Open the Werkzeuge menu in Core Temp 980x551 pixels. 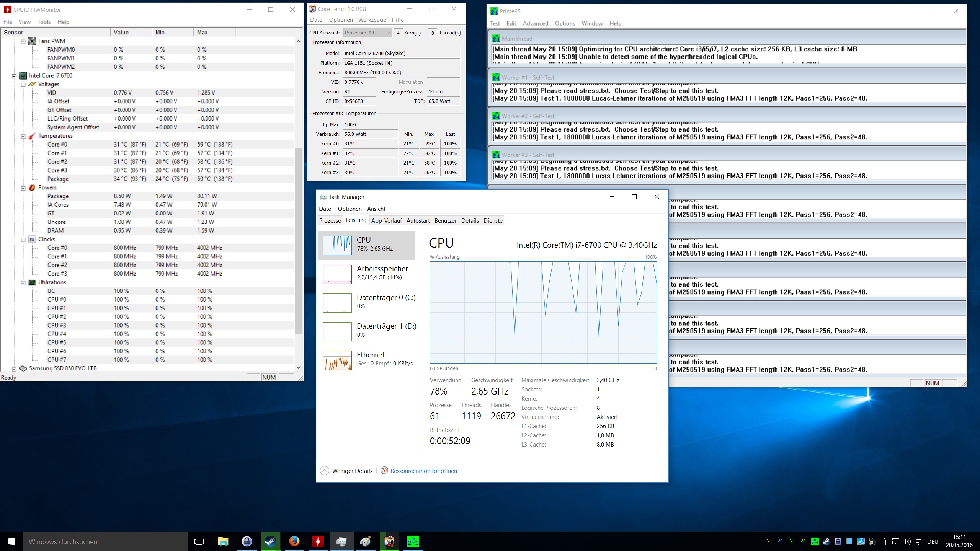click(372, 20)
